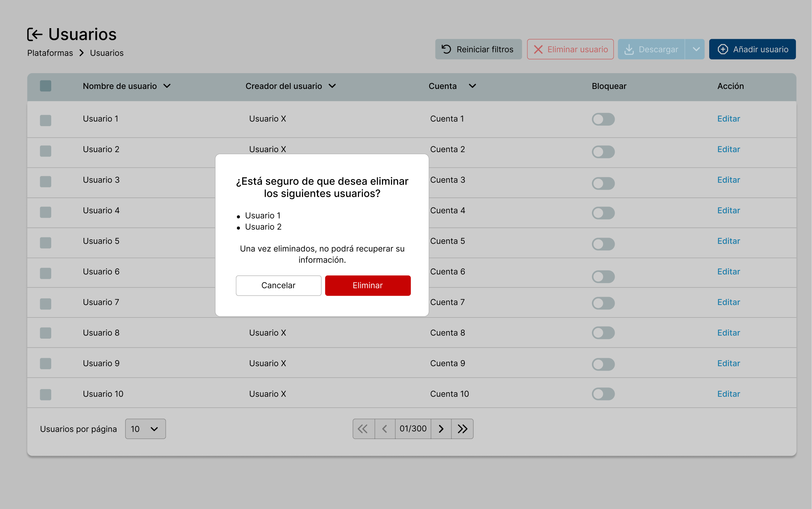Click the Plataformas breadcrumb

[x=50, y=53]
